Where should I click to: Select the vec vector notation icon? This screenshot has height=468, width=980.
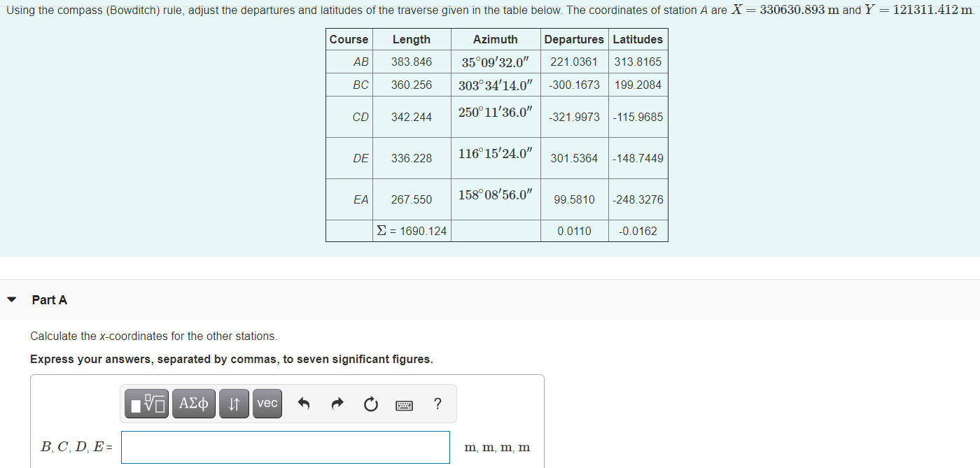(267, 404)
